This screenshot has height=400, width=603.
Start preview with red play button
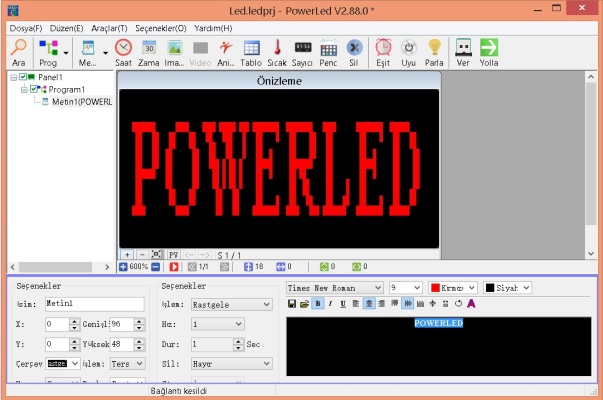[x=174, y=267]
